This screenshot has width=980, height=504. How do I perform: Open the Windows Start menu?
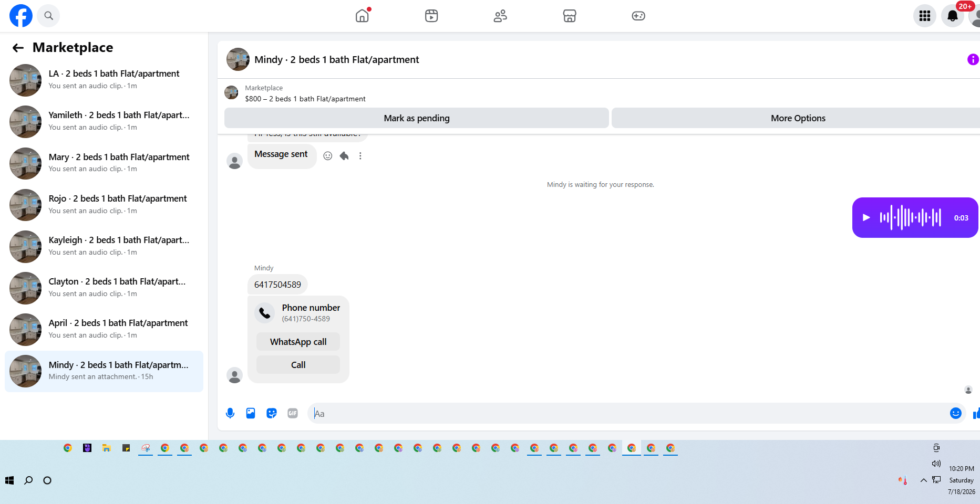click(9, 480)
